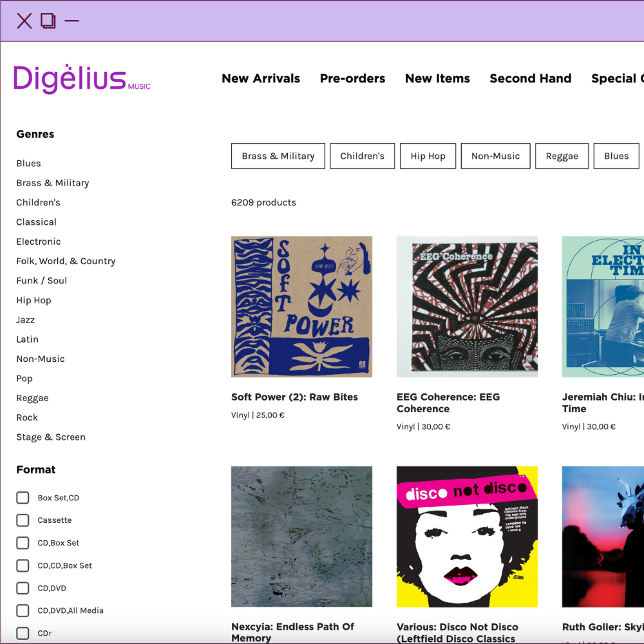This screenshot has width=644, height=644.
Task: Enable the CD,DVD format filter
Action: 23,588
